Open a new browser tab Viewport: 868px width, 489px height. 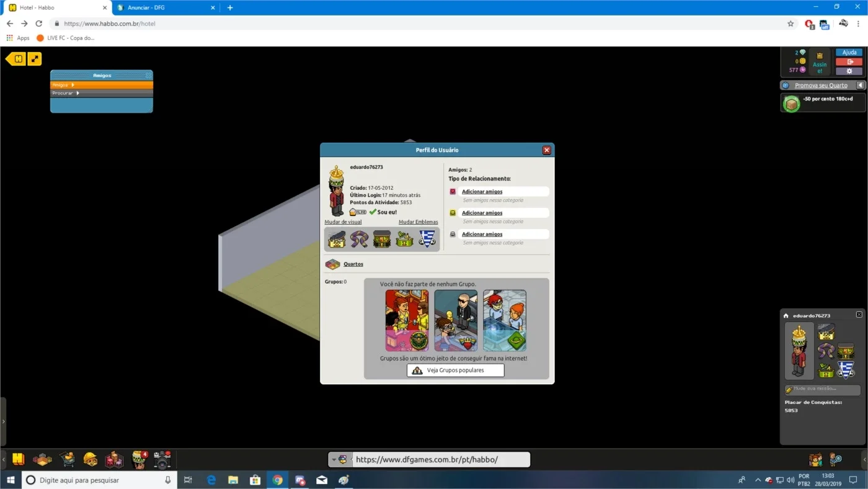(x=230, y=7)
